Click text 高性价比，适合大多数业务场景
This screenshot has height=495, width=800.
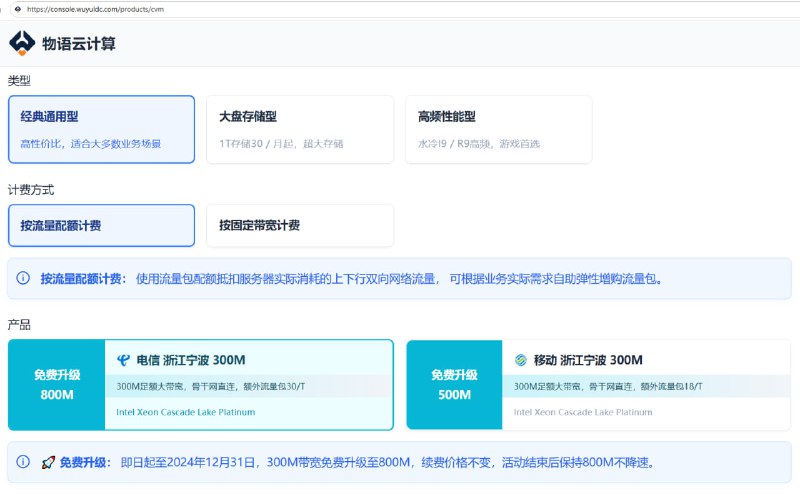click(91, 144)
